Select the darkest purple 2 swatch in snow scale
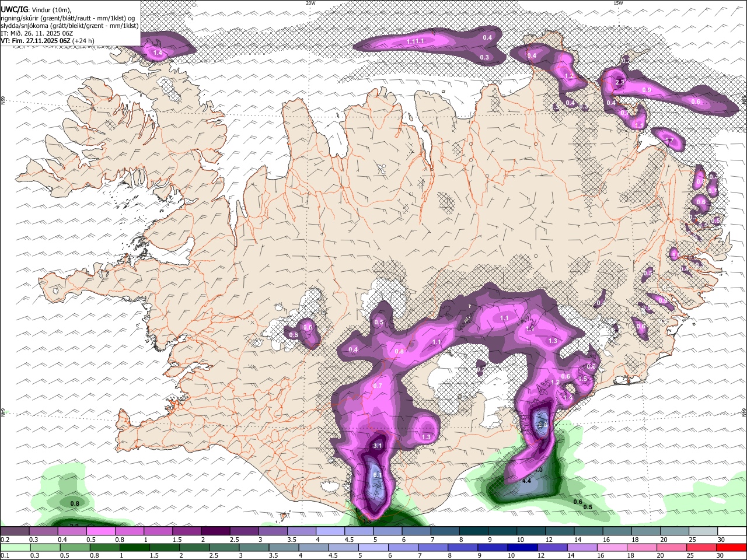Image resolution: width=747 pixels, height=560 pixels. click(215, 531)
